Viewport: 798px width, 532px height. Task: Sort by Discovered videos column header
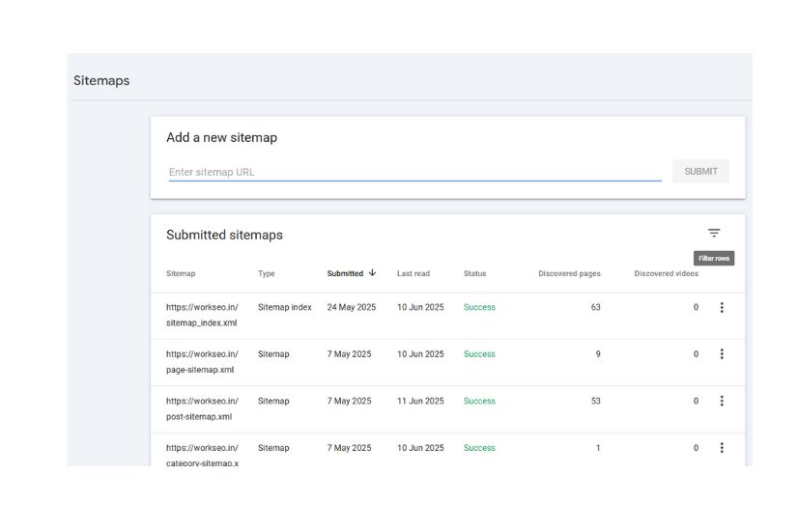click(667, 273)
